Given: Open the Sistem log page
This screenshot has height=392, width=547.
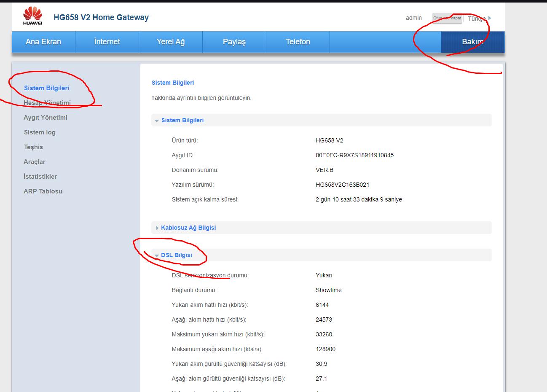Looking at the screenshot, I should (x=40, y=132).
